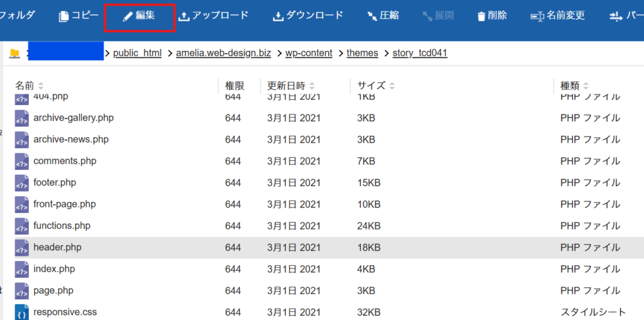644x320 pixels.
Task: Click the Compress (圧縮) icon
Action: [x=372, y=16]
